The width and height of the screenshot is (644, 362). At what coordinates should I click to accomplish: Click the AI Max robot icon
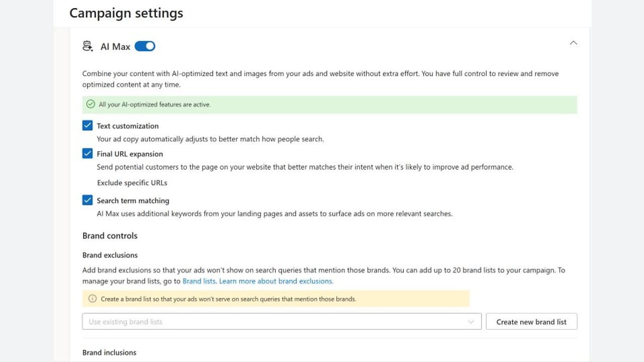click(88, 46)
